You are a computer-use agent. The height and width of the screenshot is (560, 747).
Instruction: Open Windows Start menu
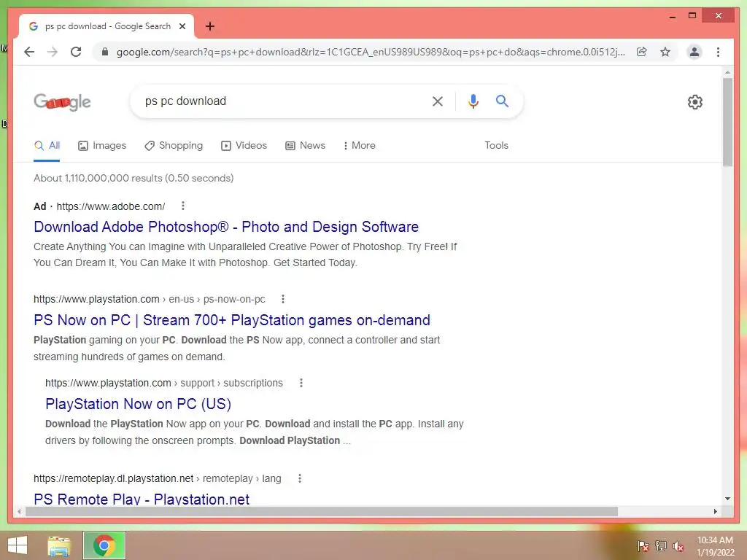(x=18, y=545)
